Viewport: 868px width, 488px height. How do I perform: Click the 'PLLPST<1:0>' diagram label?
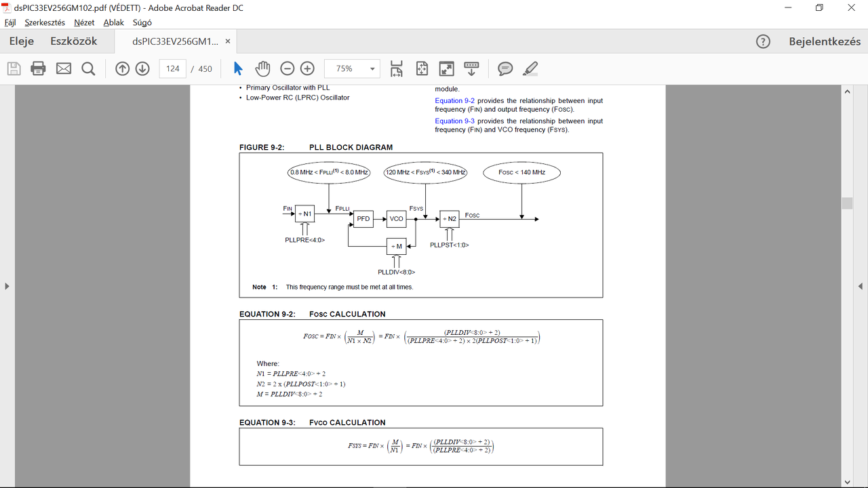(450, 245)
